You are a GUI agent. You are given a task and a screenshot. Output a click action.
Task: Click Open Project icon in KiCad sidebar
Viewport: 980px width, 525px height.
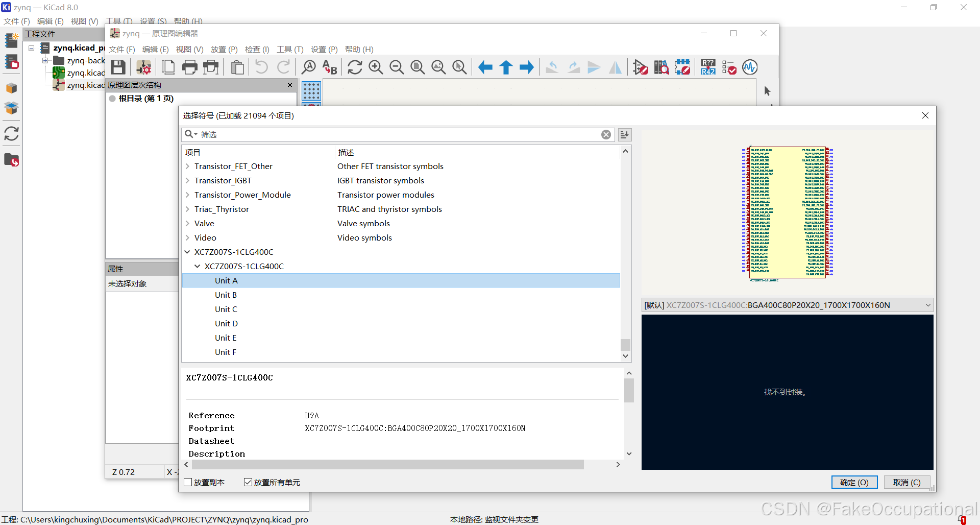pos(11,62)
